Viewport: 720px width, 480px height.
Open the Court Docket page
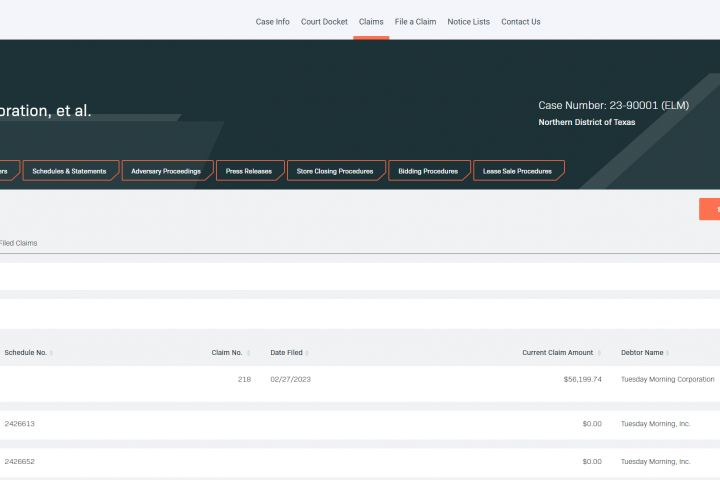point(324,22)
